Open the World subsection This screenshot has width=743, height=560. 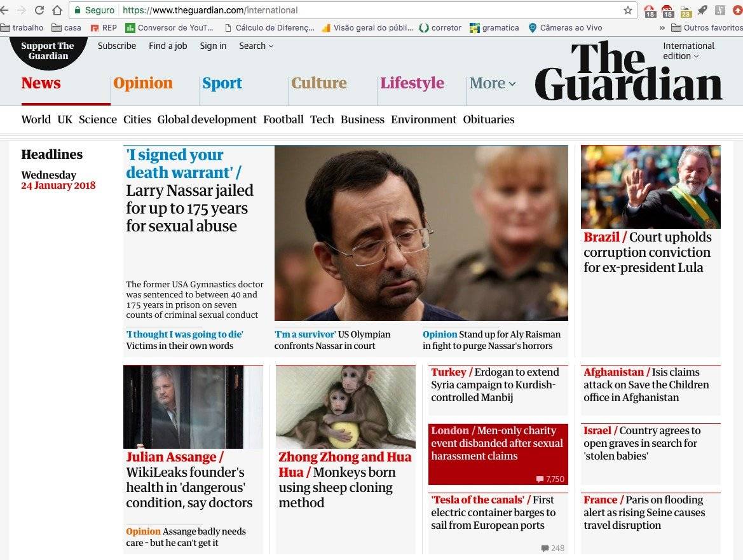tap(36, 120)
